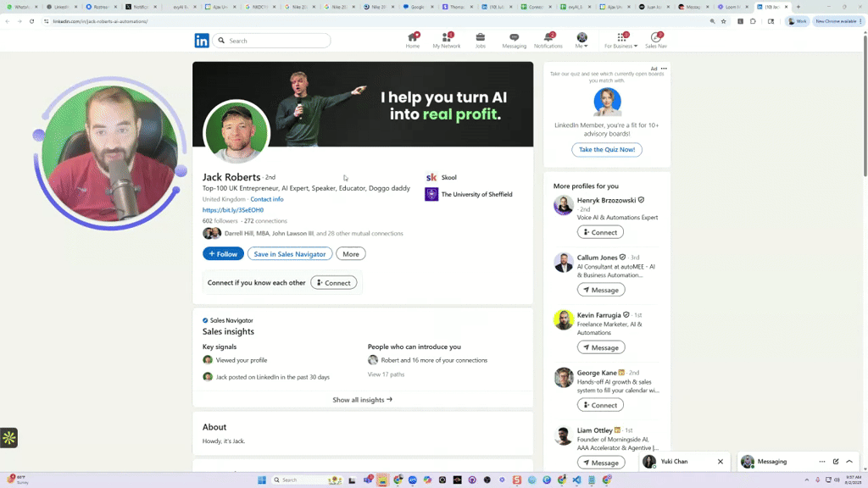Open the Notifications bell icon
Viewport: 868px width, 488px height.
pos(548,41)
